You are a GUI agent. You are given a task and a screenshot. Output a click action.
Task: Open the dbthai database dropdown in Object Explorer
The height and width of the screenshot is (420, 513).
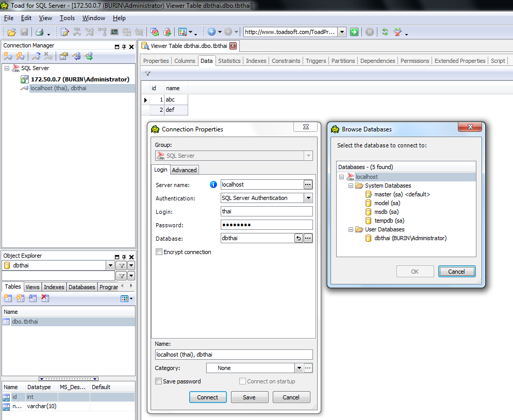(110, 265)
